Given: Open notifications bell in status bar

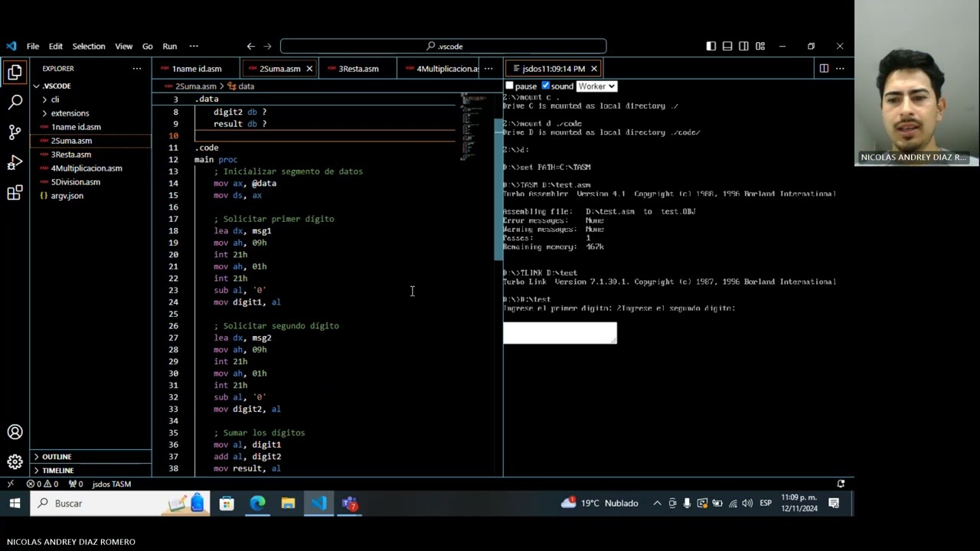Looking at the screenshot, I should [x=841, y=484].
